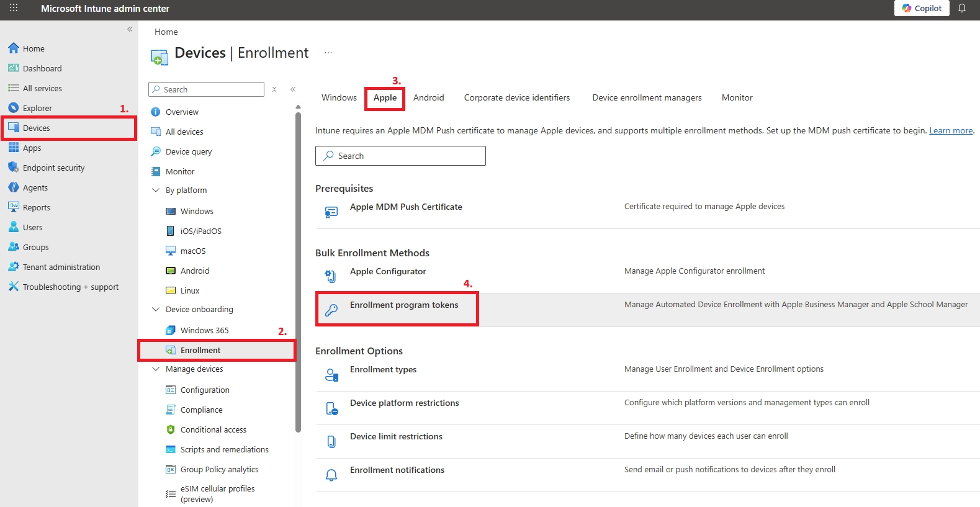Switch to the Apple enrollment tab
Image resolution: width=980 pixels, height=507 pixels.
pos(385,97)
